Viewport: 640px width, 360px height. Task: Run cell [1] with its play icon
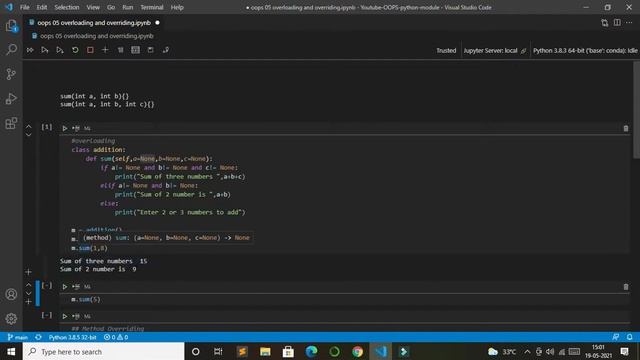(x=64, y=128)
